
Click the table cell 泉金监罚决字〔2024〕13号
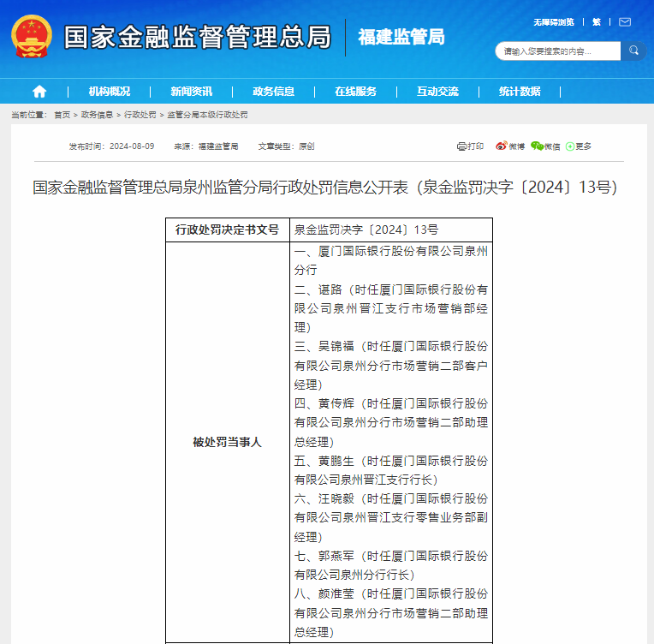pyautogui.click(x=391, y=230)
